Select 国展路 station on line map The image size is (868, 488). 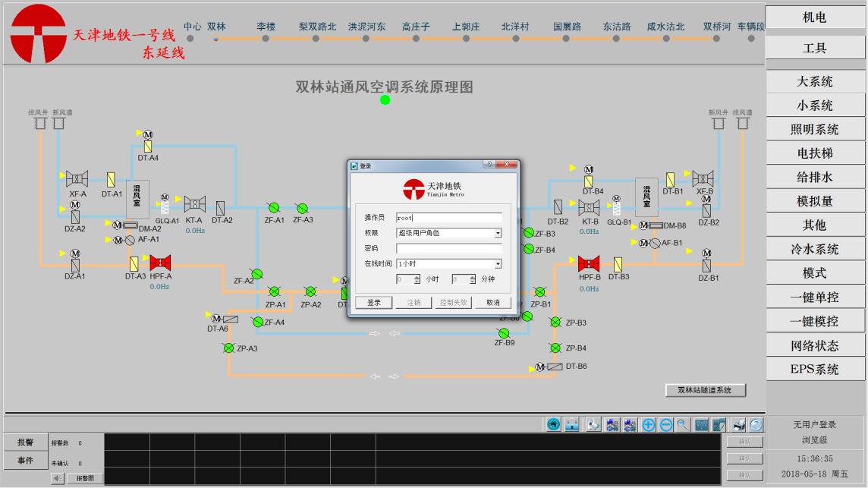566,38
